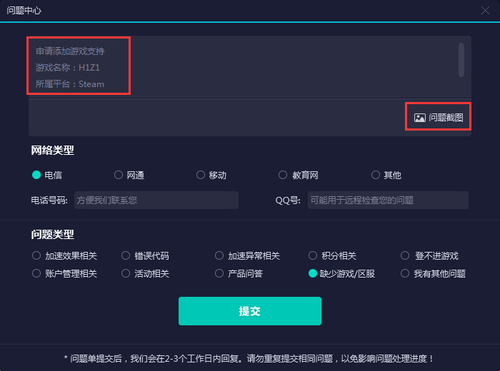The image size is (500, 371).
Task: Select 登不进游戏 option
Action: click(x=405, y=256)
